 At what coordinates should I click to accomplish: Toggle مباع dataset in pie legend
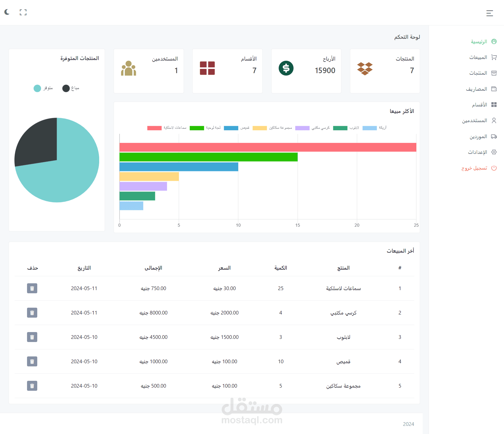pos(66,88)
